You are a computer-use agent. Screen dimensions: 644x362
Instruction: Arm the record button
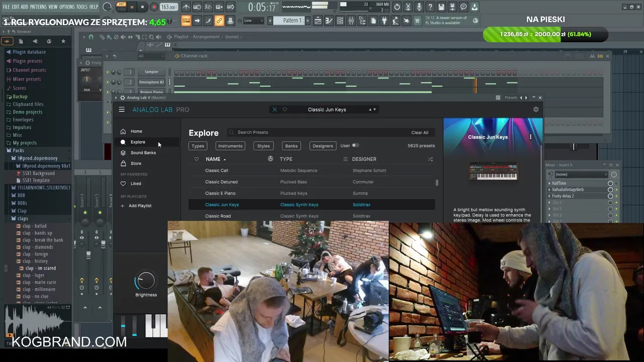pyautogui.click(x=154, y=7)
